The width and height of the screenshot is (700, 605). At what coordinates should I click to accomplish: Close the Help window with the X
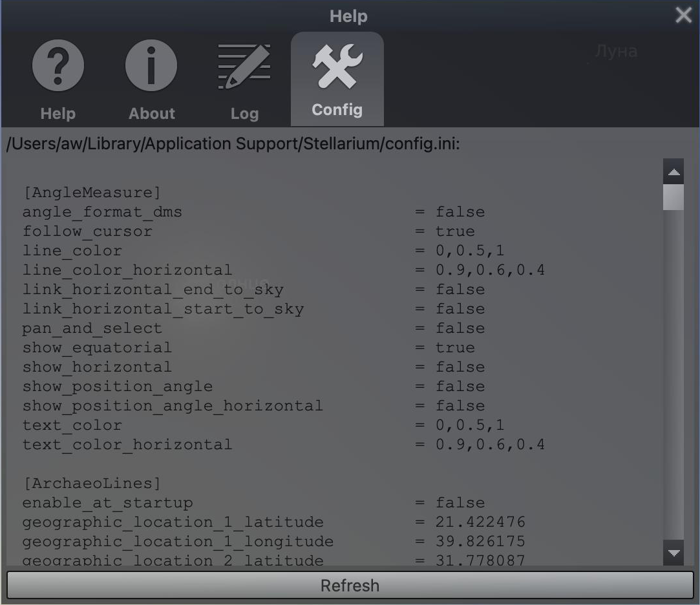click(683, 16)
